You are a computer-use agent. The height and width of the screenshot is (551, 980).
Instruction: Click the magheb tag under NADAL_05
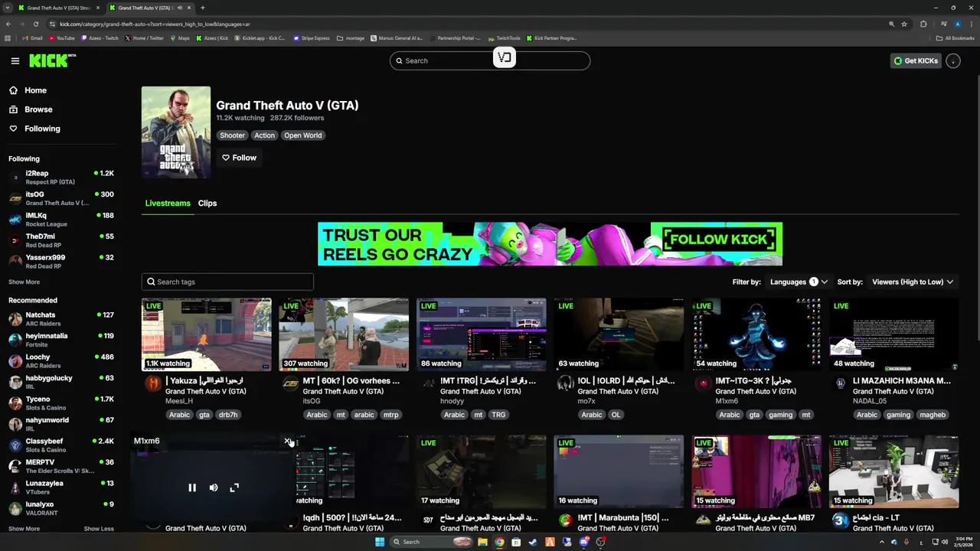[x=933, y=415]
